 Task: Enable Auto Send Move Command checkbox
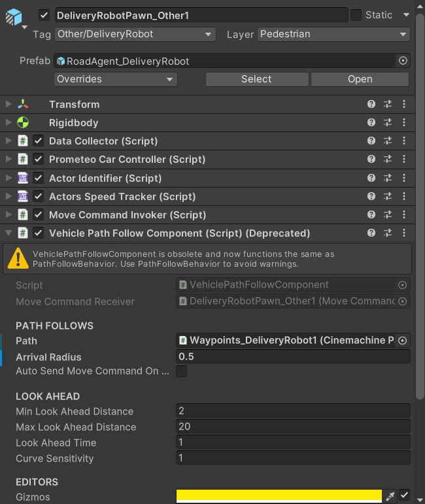click(182, 371)
